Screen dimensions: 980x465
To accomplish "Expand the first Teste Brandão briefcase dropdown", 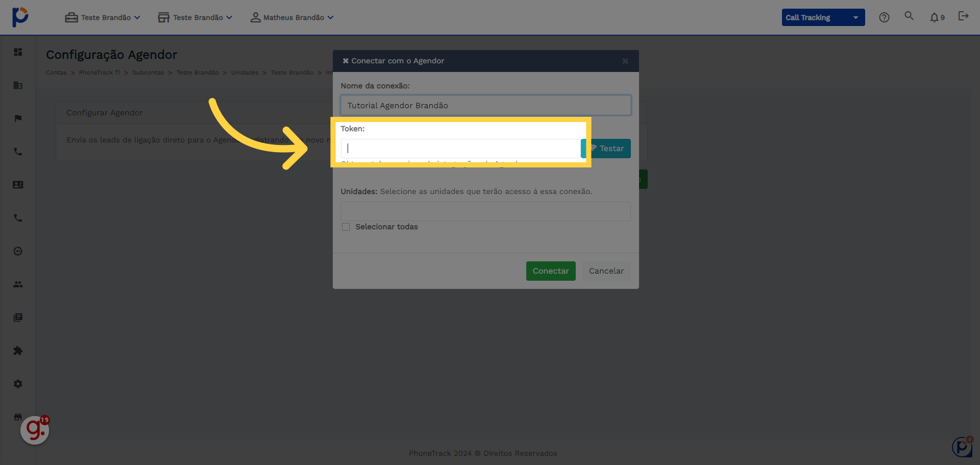I will click(103, 17).
